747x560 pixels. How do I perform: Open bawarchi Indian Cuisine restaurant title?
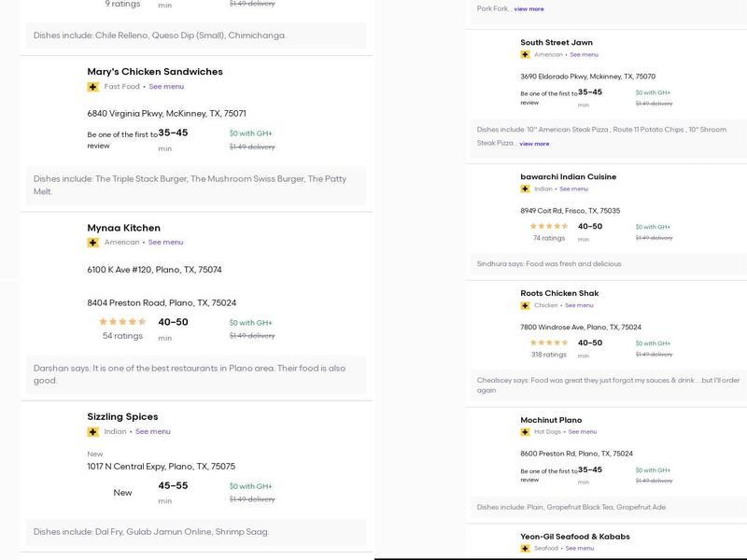tap(568, 176)
